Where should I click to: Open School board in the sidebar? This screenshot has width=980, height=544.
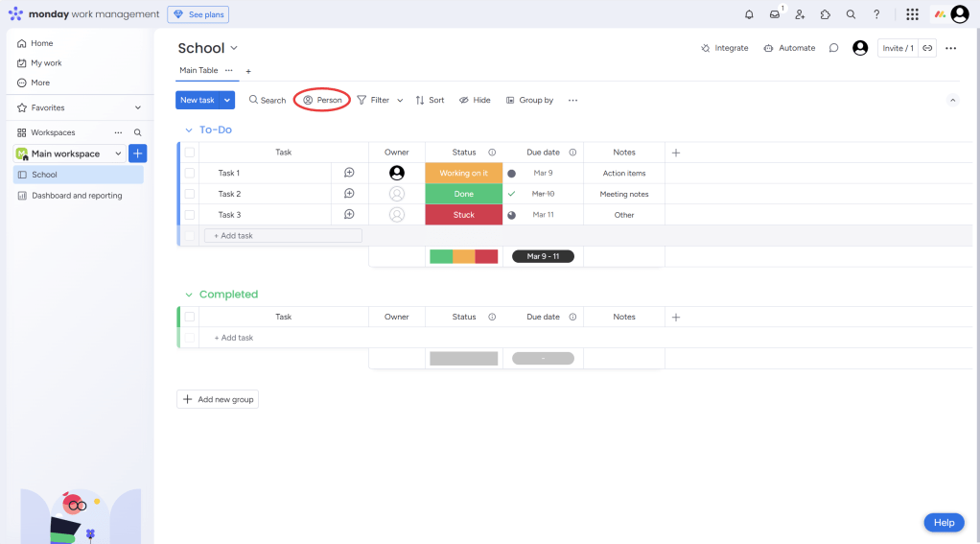point(44,175)
